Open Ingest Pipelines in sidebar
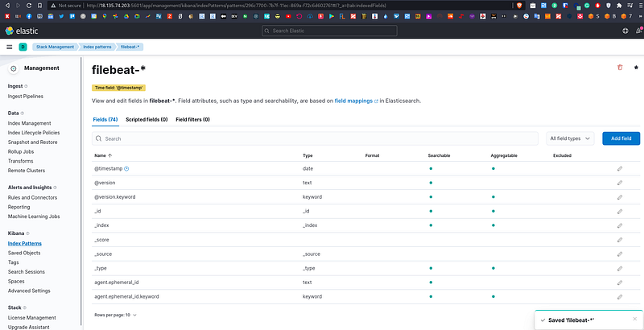This screenshot has height=330, width=644. [x=26, y=97]
